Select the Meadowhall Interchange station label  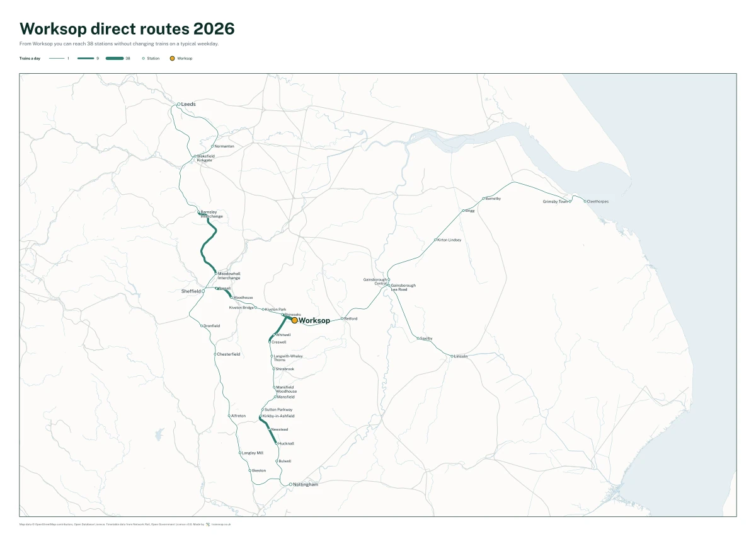pos(229,276)
